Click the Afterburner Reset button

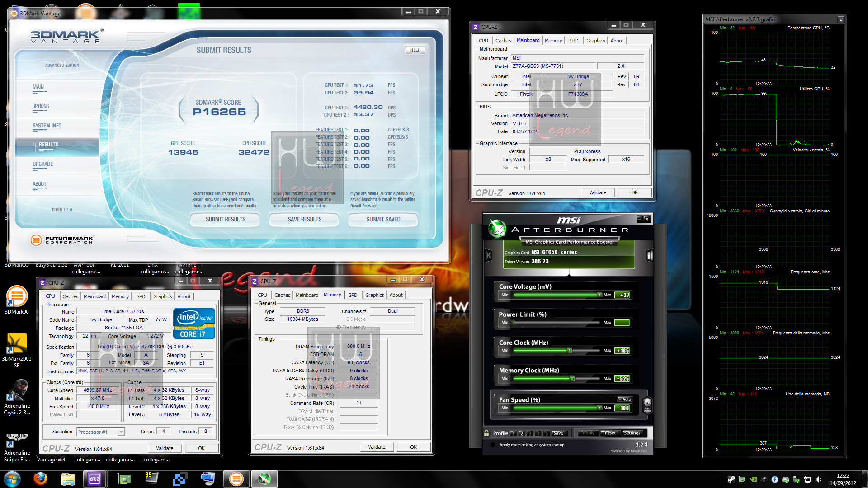point(610,433)
